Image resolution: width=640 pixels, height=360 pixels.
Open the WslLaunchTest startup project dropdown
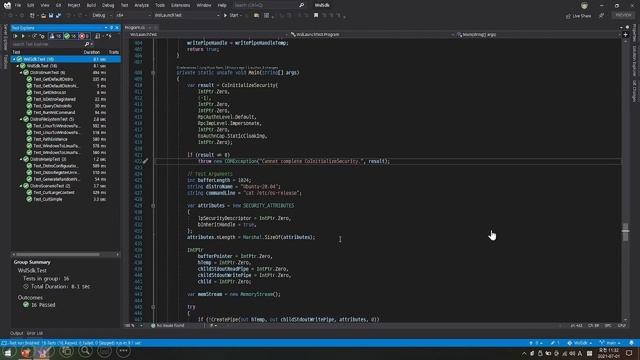(x=186, y=16)
